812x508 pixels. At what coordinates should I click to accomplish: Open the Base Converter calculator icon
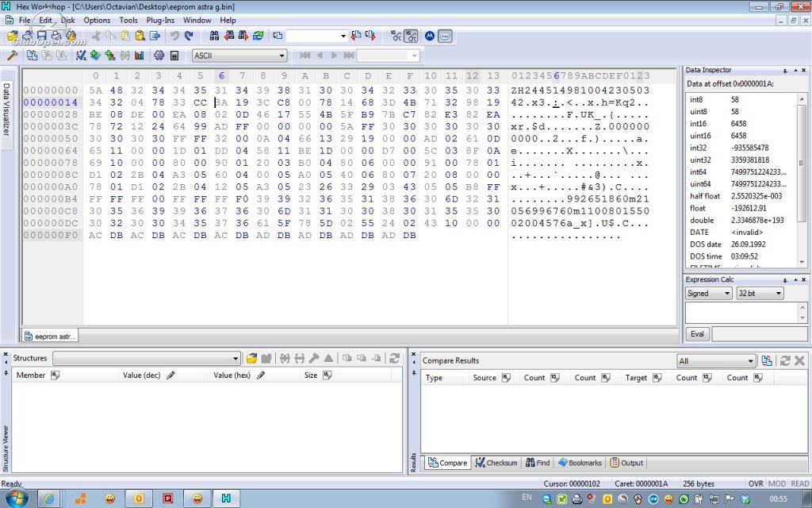pos(174,56)
